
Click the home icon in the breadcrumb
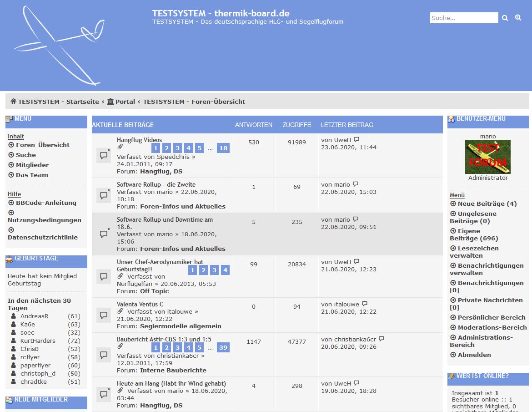pos(13,102)
